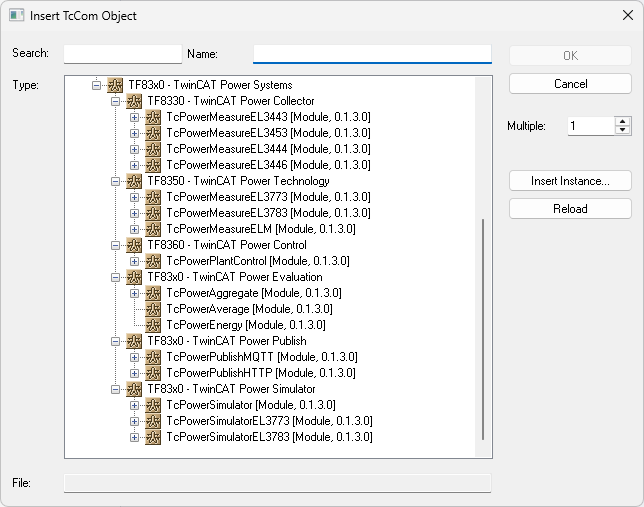Collapse the TF8330 Power Collector branch
The image size is (644, 507).
[x=115, y=101]
